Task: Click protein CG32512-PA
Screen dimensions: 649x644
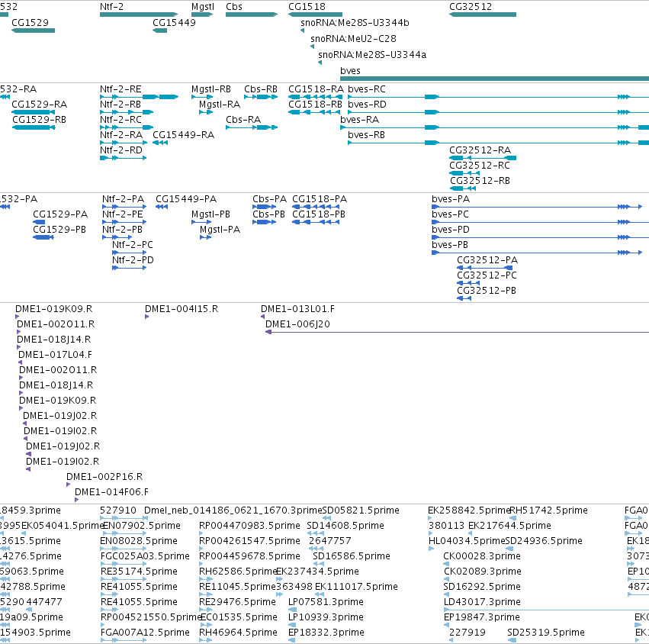Action: (485, 268)
